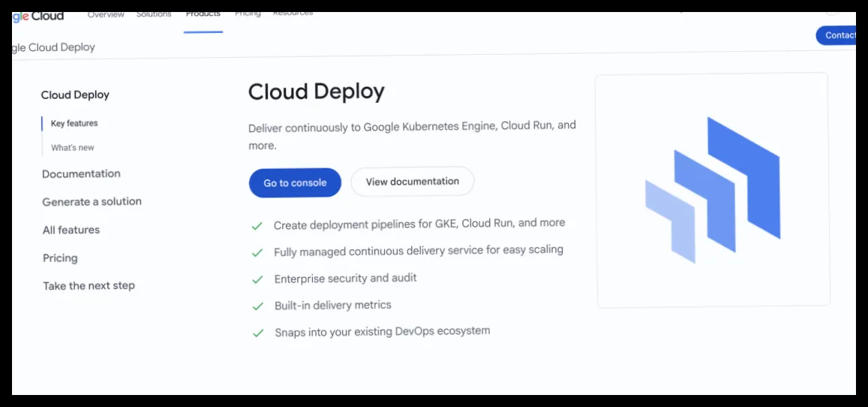Image resolution: width=868 pixels, height=407 pixels.
Task: Jump to What's new section
Action: point(73,148)
